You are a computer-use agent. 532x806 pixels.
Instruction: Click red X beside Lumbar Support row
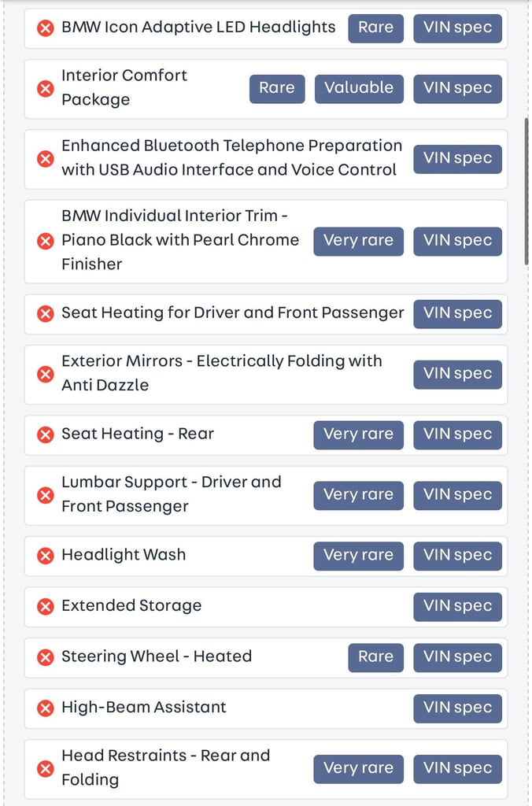(46, 495)
